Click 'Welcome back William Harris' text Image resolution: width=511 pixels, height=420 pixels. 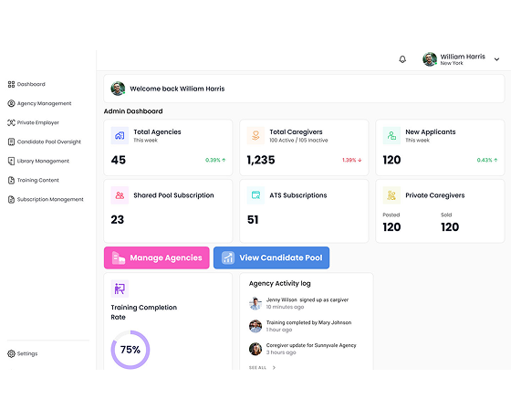pyautogui.click(x=177, y=89)
